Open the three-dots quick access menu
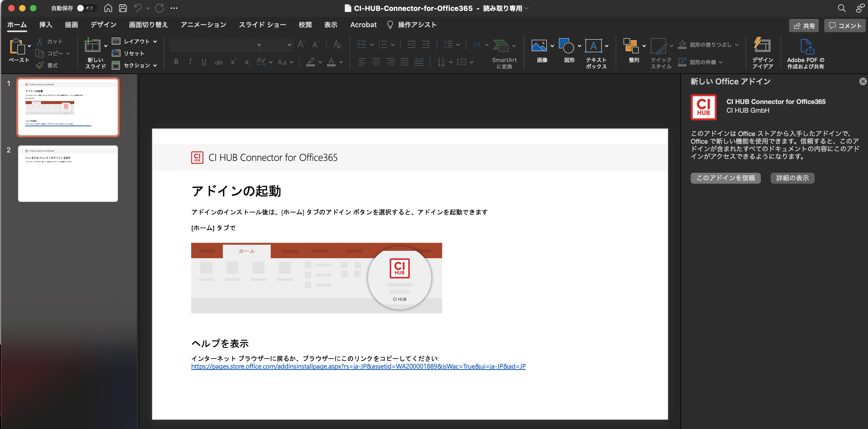The image size is (868, 429). pos(174,8)
